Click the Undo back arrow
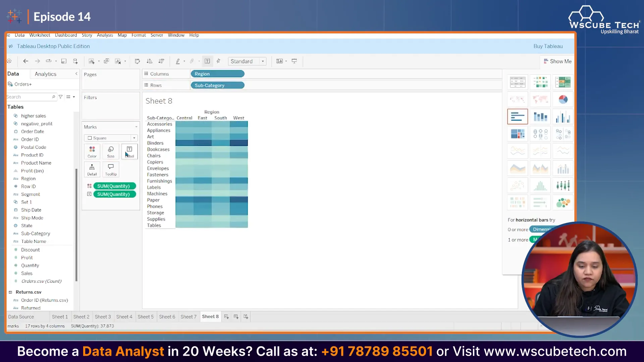Viewport: 644px width, 362px height. [25, 61]
